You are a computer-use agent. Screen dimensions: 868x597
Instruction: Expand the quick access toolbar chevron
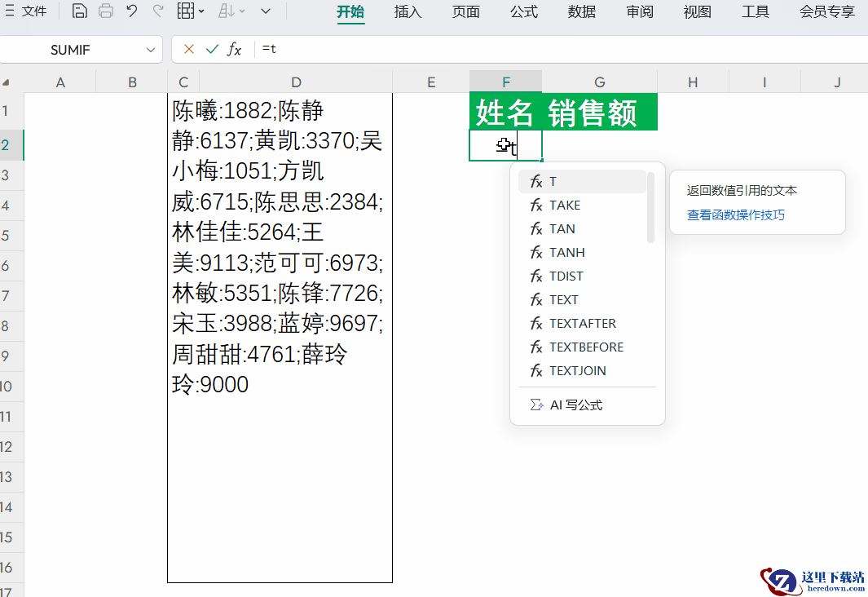(266, 11)
